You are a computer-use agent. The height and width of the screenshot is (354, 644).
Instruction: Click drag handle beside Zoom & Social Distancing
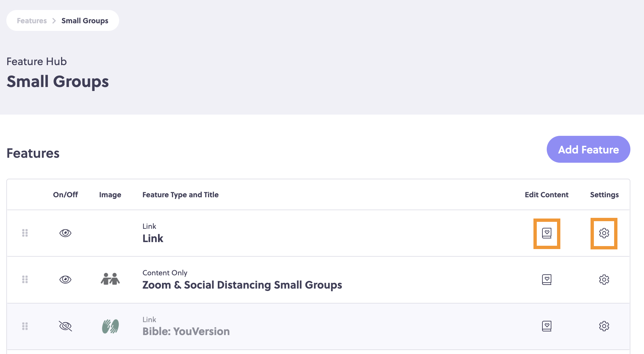pyautogui.click(x=25, y=280)
